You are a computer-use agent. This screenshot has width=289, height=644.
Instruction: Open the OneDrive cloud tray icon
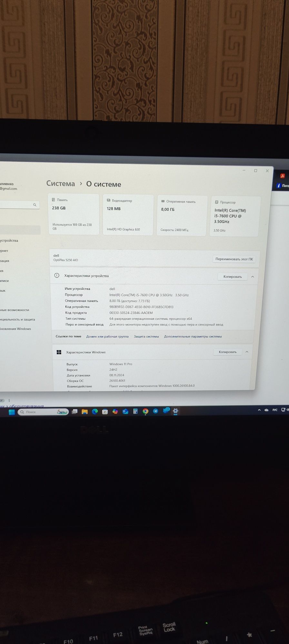click(x=266, y=410)
